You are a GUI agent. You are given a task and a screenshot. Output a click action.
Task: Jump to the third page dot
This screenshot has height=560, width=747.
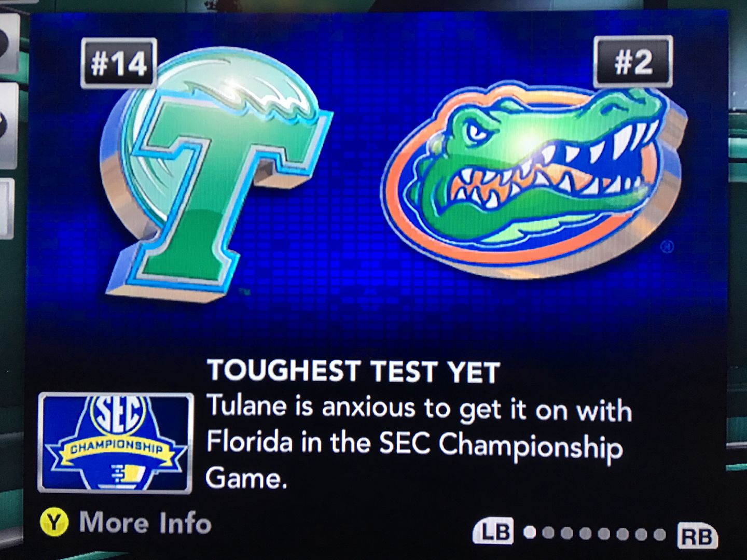[x=567, y=533]
